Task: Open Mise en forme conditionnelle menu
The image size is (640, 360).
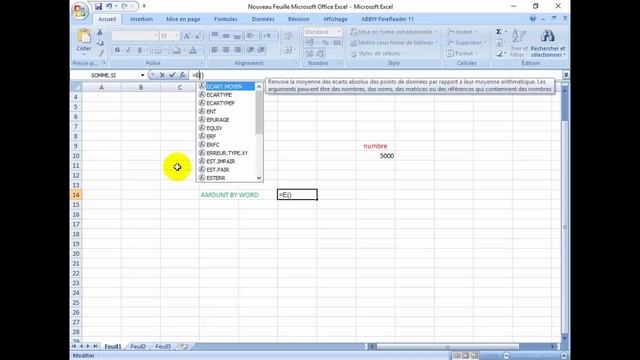Action: 394,32
